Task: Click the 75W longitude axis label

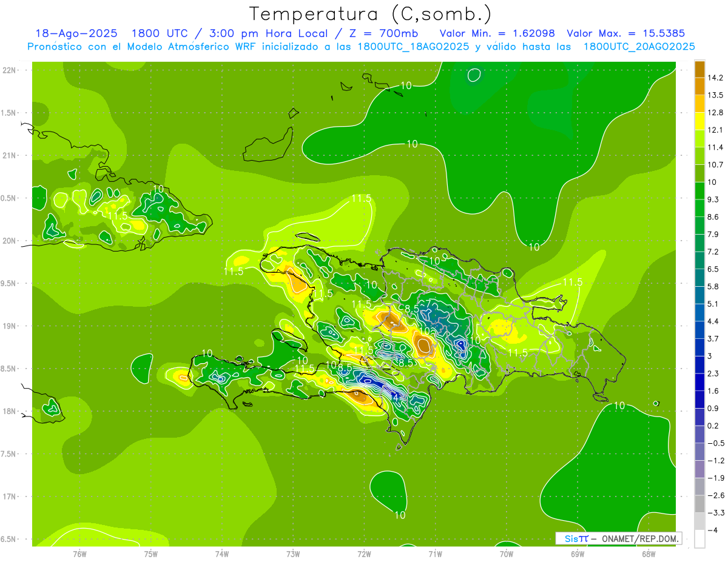Action: coord(151,554)
